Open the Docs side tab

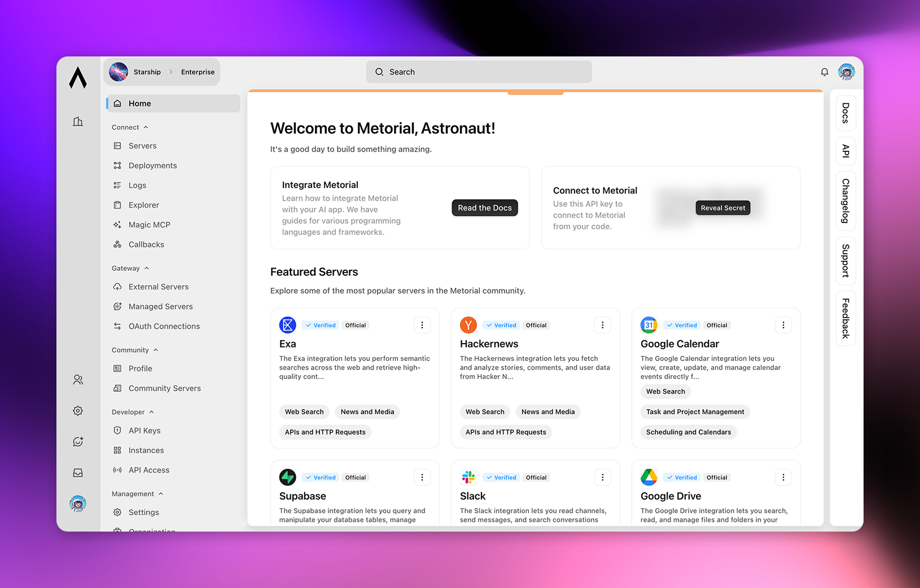coord(845,113)
